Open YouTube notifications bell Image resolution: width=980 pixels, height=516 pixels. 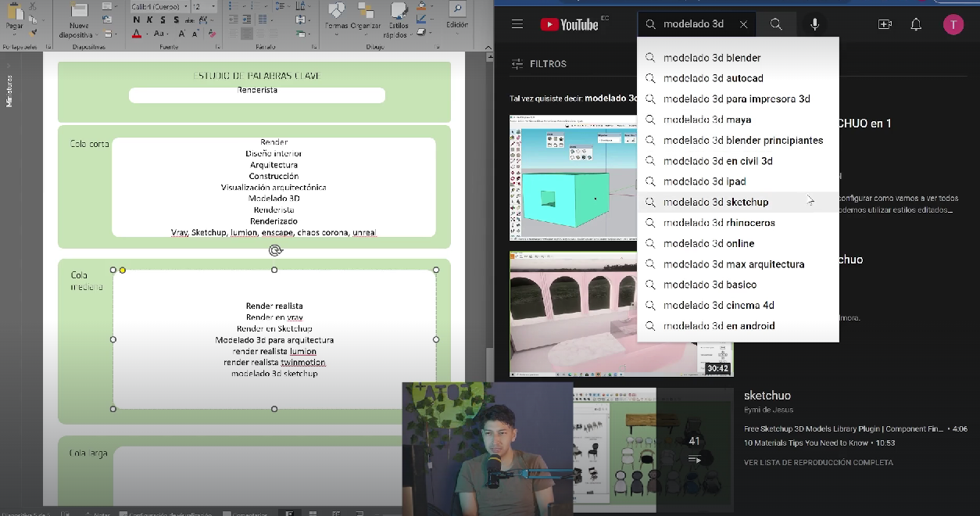916,24
